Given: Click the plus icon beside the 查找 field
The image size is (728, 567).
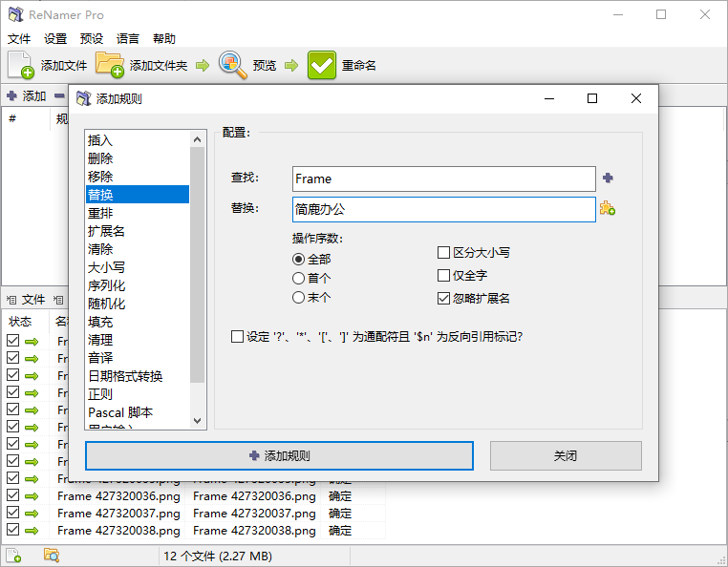Looking at the screenshot, I should (x=608, y=178).
